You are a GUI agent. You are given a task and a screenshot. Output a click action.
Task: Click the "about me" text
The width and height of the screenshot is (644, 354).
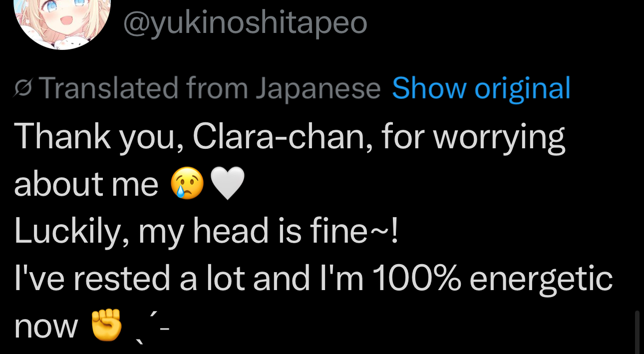point(86,184)
